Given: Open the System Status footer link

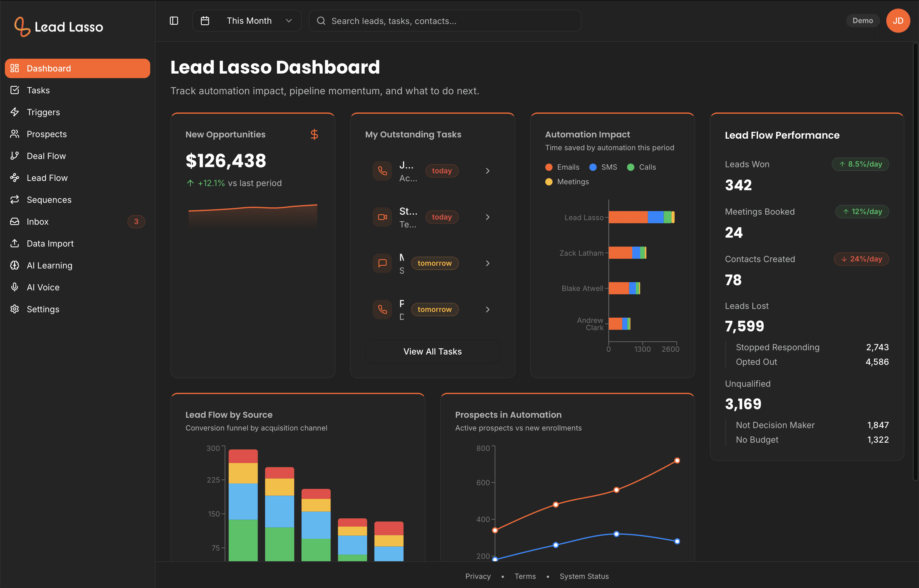Looking at the screenshot, I should 584,576.
